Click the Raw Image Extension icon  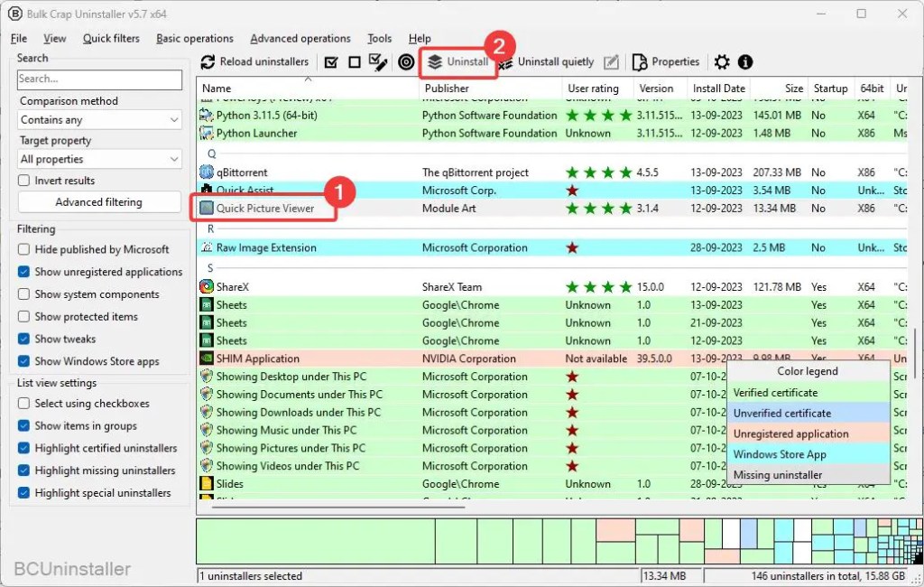click(207, 247)
